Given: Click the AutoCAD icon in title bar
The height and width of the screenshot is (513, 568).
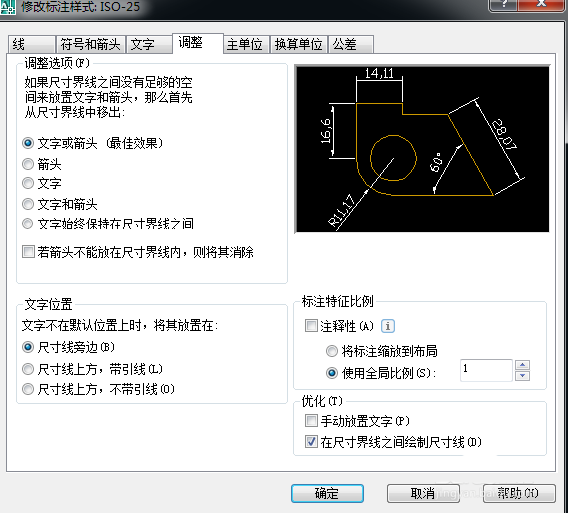Looking at the screenshot, I should (x=8, y=7).
